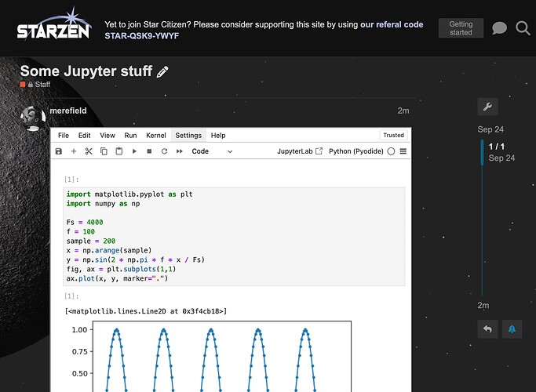Image resolution: width=536 pixels, height=392 pixels.
Task: Click the post's 2m timestamp
Action: 403,111
